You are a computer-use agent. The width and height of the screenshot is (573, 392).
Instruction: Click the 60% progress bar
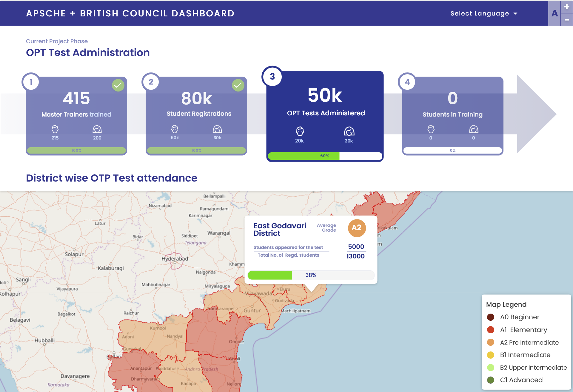coord(325,156)
